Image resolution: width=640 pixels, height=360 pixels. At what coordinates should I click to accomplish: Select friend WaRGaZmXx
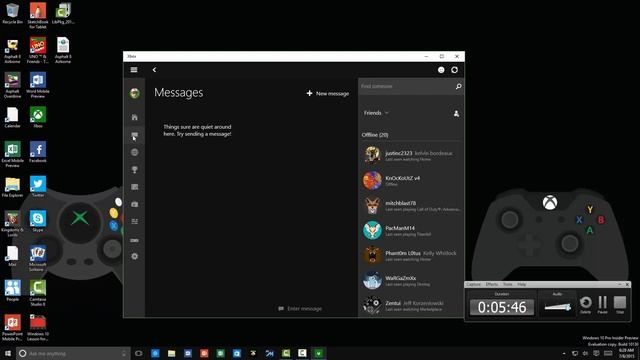411,280
